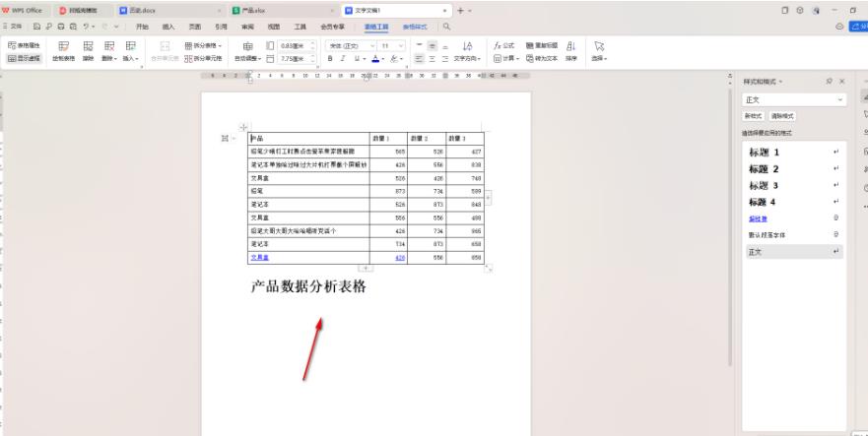This screenshot has height=436, width=868.
Task: Open the Insert (插入) rows/columns dropdown
Action: pos(131,51)
